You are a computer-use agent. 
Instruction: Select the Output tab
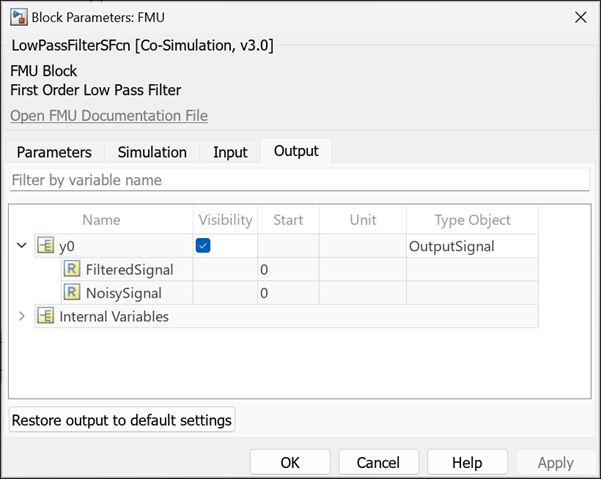pyautogui.click(x=296, y=151)
